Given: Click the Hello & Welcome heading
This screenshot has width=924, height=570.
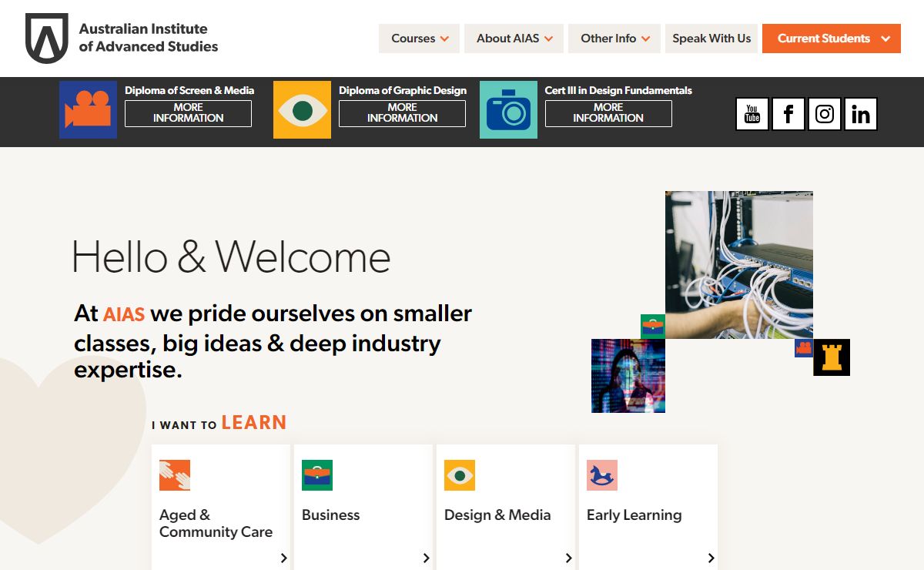Looking at the screenshot, I should [x=231, y=256].
